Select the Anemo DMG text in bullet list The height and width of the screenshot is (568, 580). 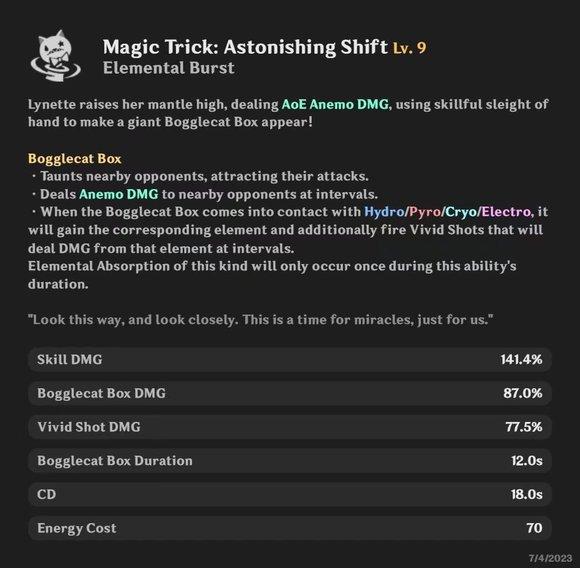pos(118,194)
